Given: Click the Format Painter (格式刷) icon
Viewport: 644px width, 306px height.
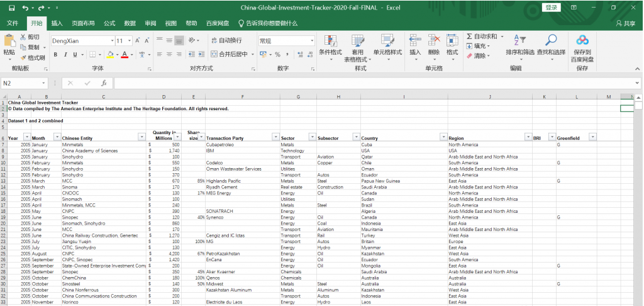Looking at the screenshot, I should (23, 57).
